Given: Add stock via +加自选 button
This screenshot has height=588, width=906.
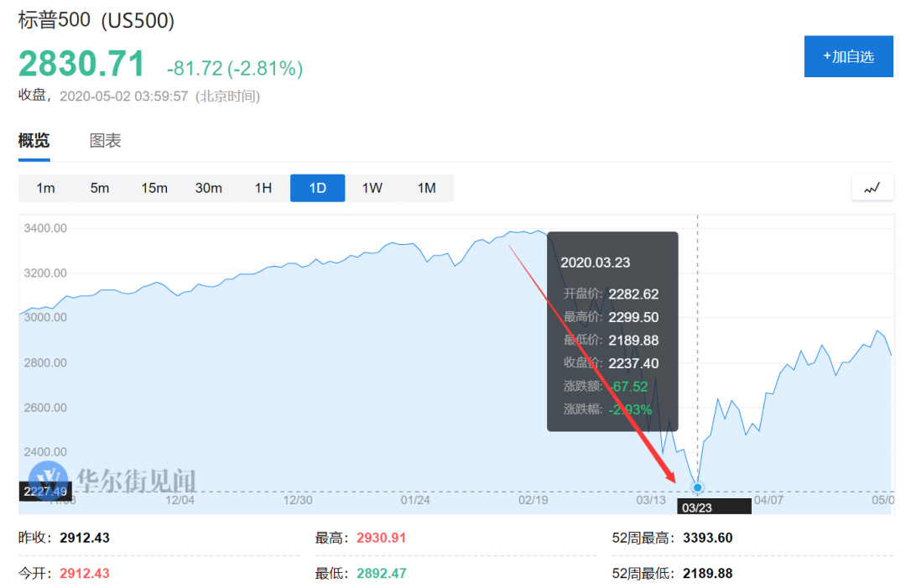Looking at the screenshot, I should [848, 56].
